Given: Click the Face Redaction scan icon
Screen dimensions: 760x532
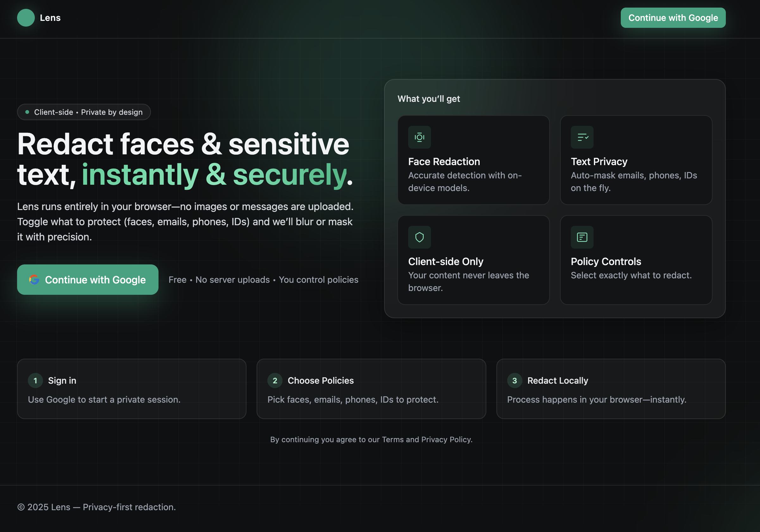Looking at the screenshot, I should 419,137.
